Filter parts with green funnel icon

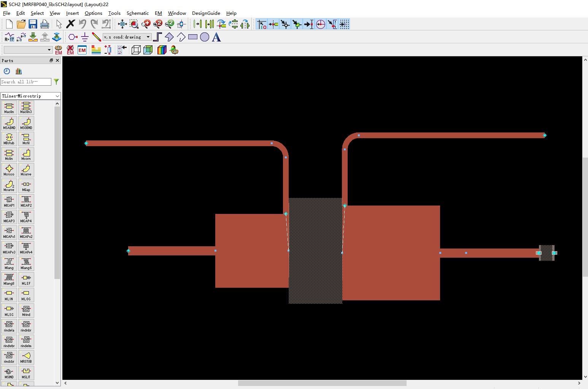[56, 81]
